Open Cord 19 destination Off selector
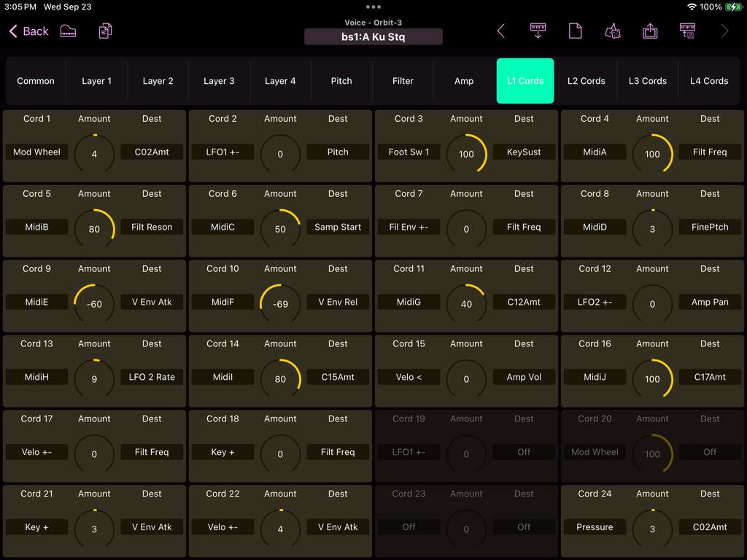The height and width of the screenshot is (560, 747). [524, 452]
